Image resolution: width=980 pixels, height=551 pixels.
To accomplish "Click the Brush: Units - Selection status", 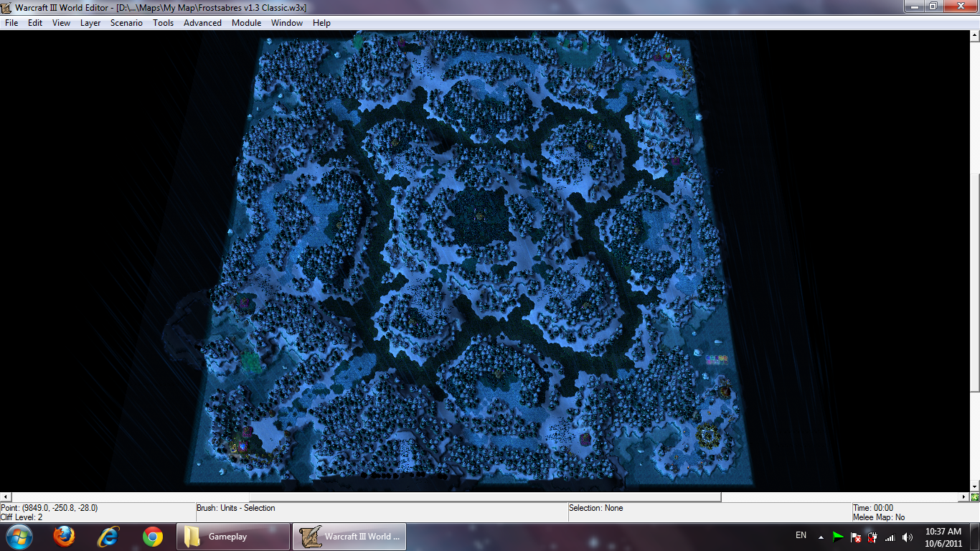I will tap(236, 508).
